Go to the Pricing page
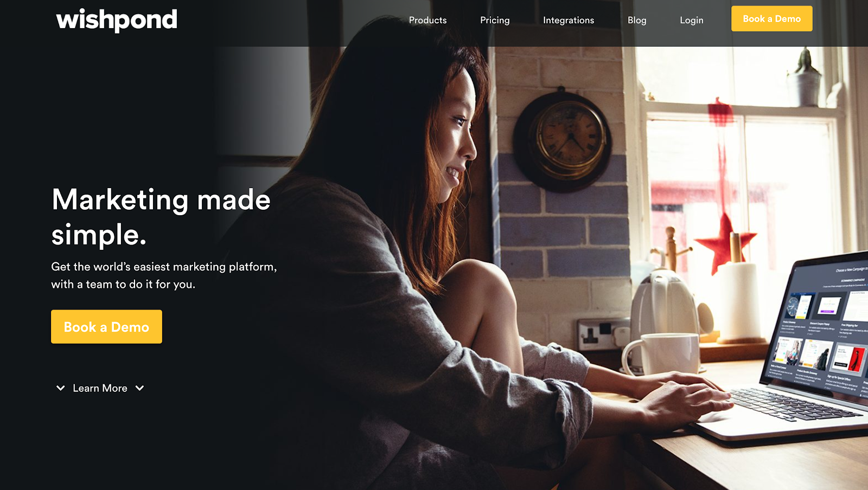This screenshot has height=490, width=868. point(495,20)
